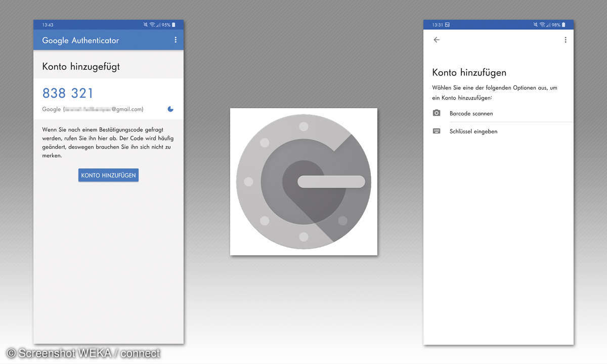The height and width of the screenshot is (364, 607).
Task: Go back using the arrow on 'Konto hinzufügen' screen
Action: (437, 40)
